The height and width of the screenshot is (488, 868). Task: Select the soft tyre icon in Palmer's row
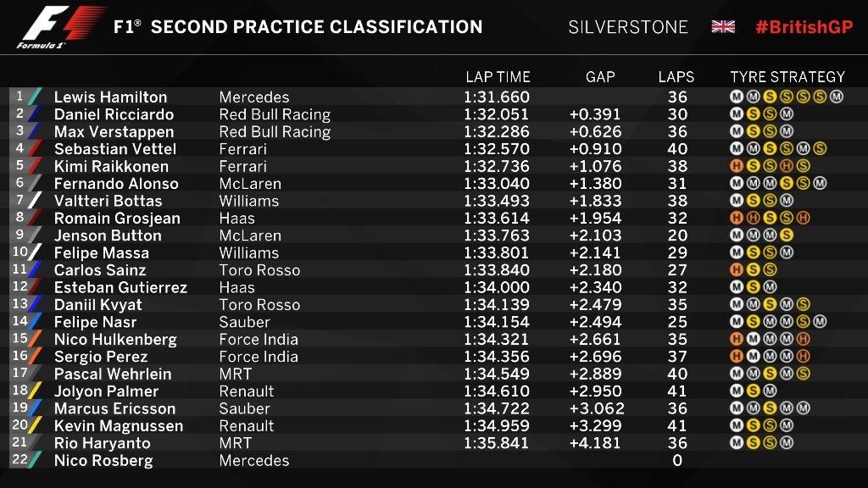click(x=754, y=391)
